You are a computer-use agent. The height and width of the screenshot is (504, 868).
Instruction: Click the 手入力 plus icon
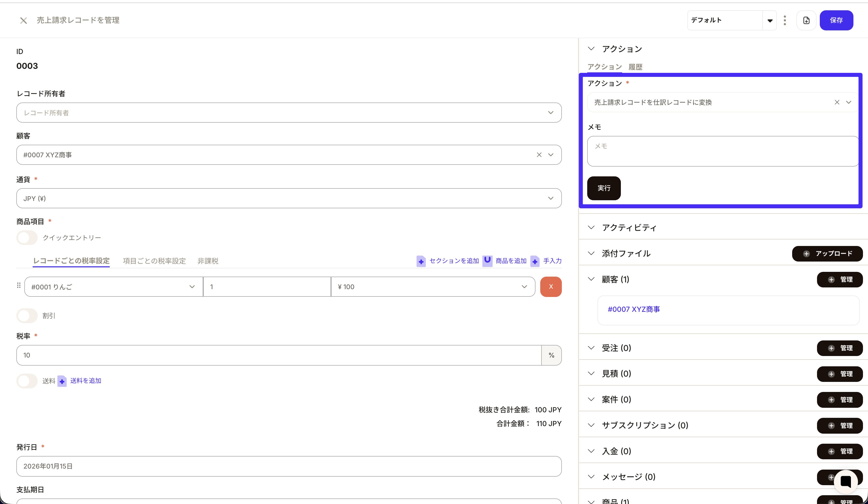tap(535, 261)
